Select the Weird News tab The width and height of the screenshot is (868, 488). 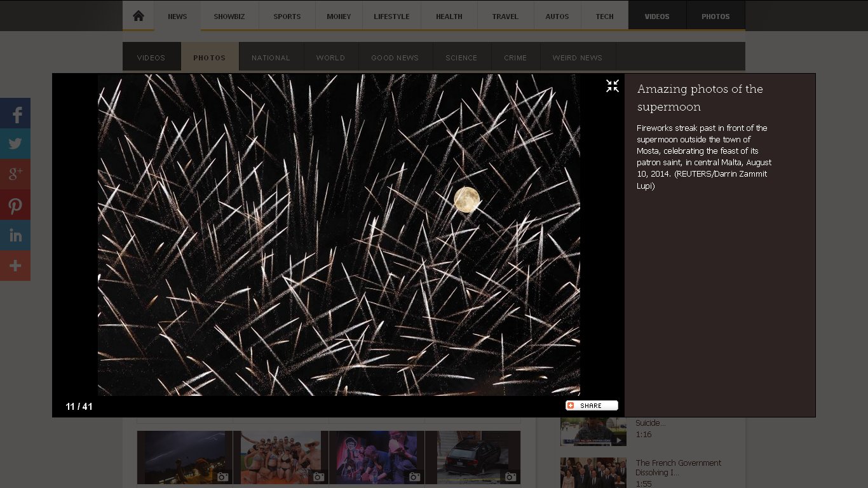tap(577, 58)
